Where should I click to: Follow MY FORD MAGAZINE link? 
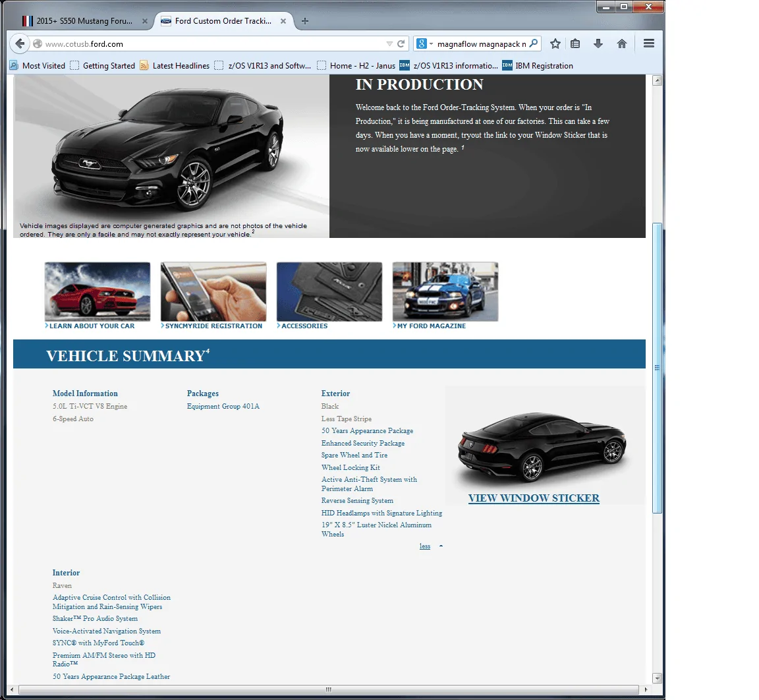(x=432, y=326)
